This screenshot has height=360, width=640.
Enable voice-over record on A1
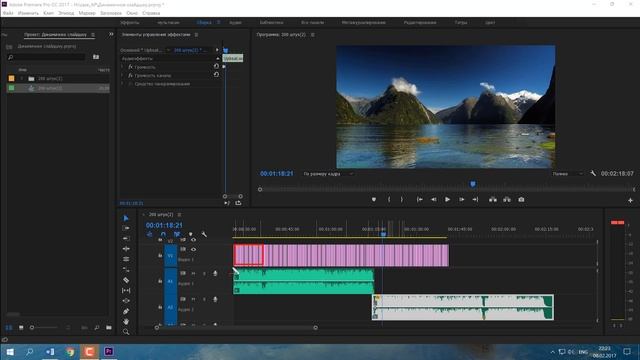(x=215, y=273)
